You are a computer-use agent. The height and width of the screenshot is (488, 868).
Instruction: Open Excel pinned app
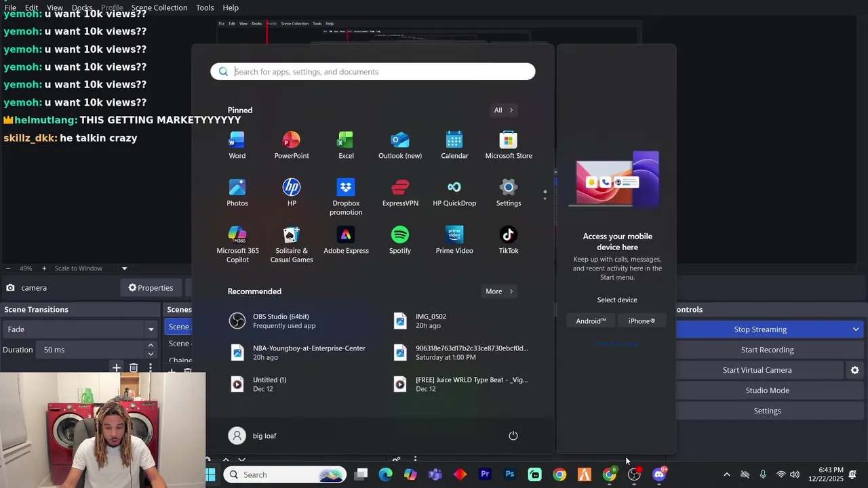346,145
